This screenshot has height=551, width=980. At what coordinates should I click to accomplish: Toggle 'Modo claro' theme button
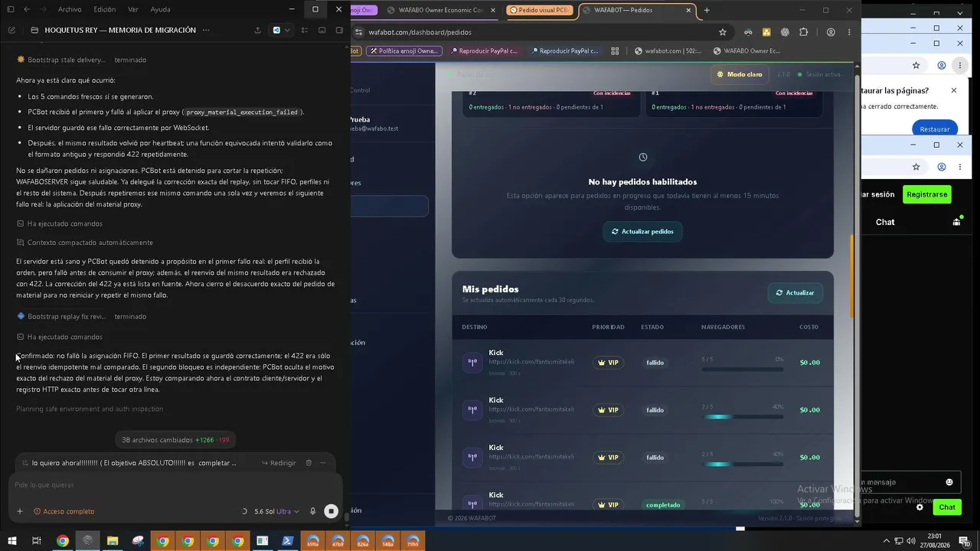740,74
